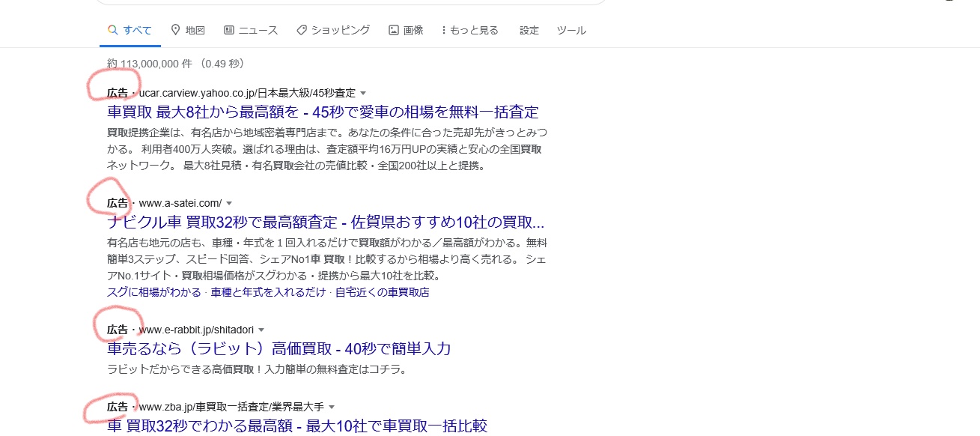Image resolution: width=980 pixels, height=436 pixels.
Task: Switch to the 画像 tab
Action: 406,30
